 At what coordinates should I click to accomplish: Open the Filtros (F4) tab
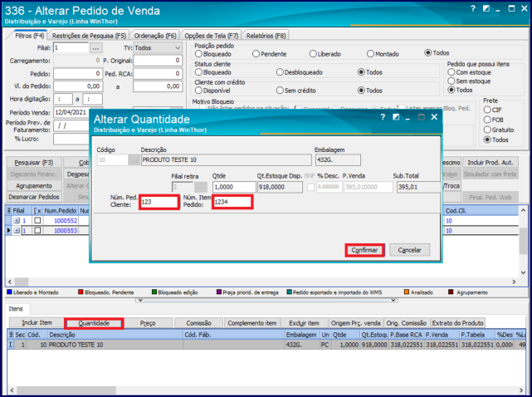point(30,36)
